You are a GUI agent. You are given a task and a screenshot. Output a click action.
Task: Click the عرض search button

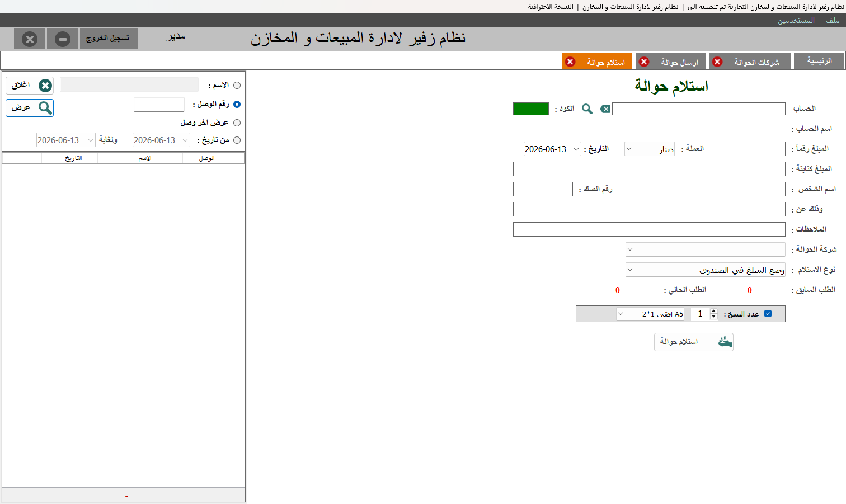coord(30,107)
